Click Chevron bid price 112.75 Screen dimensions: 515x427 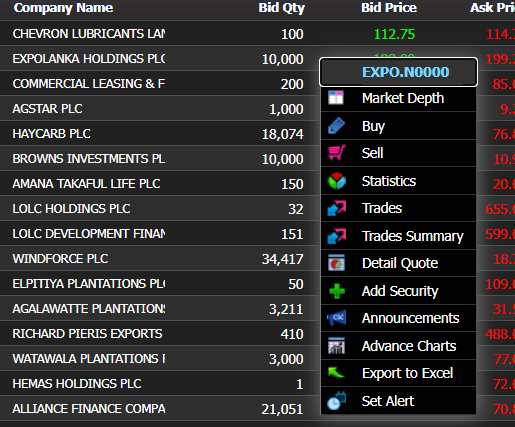coord(394,34)
